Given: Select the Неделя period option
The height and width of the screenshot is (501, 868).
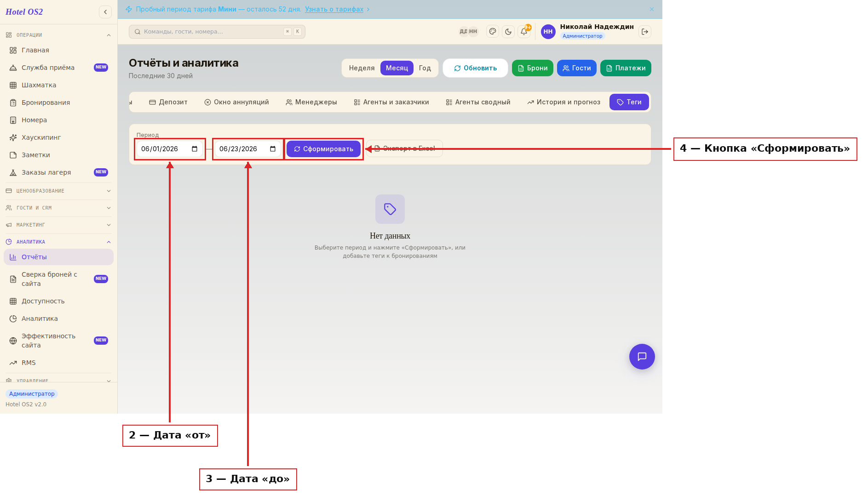Looking at the screenshot, I should point(362,68).
